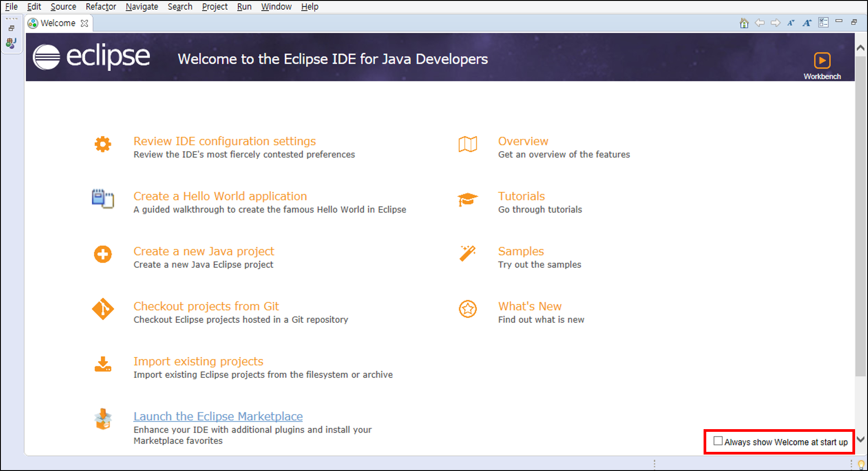The image size is (868, 471).
Task: Magnify font size with large A icon
Action: [807, 23]
